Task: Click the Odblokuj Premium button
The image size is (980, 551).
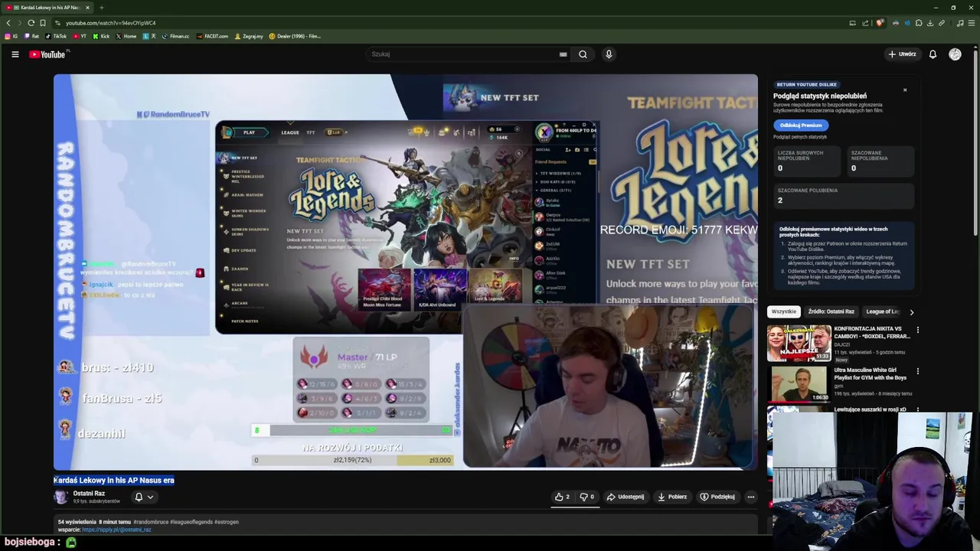Action: (800, 126)
